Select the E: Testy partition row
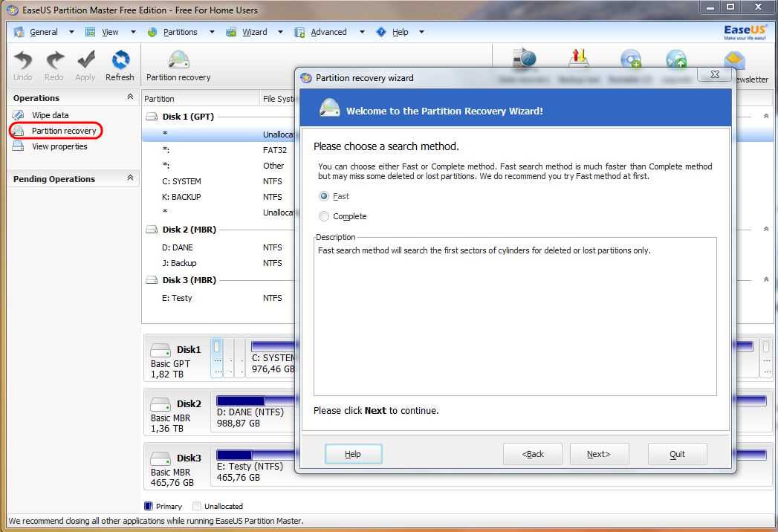This screenshot has width=778, height=532. (218, 298)
